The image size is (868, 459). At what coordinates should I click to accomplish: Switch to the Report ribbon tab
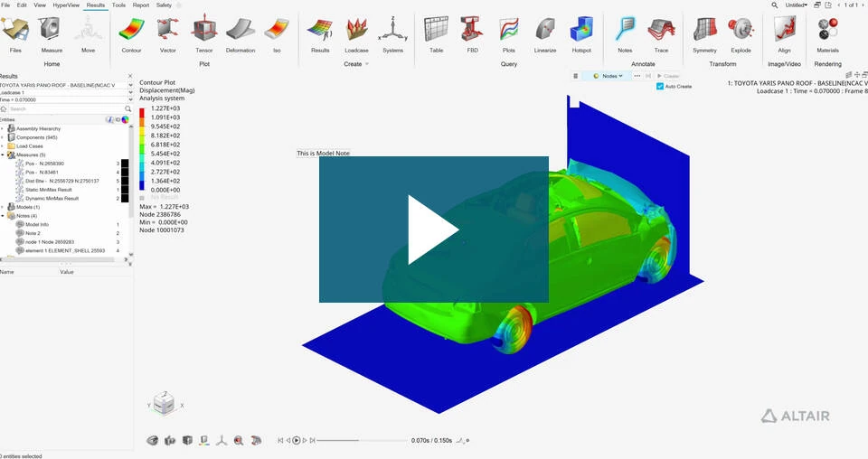pos(141,5)
